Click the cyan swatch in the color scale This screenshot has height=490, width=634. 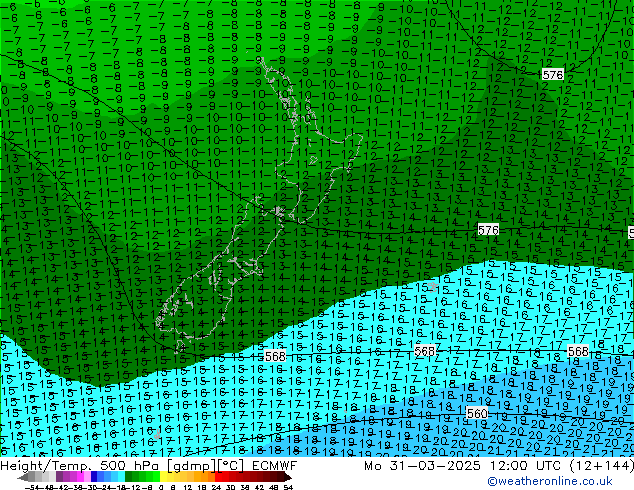point(121,477)
